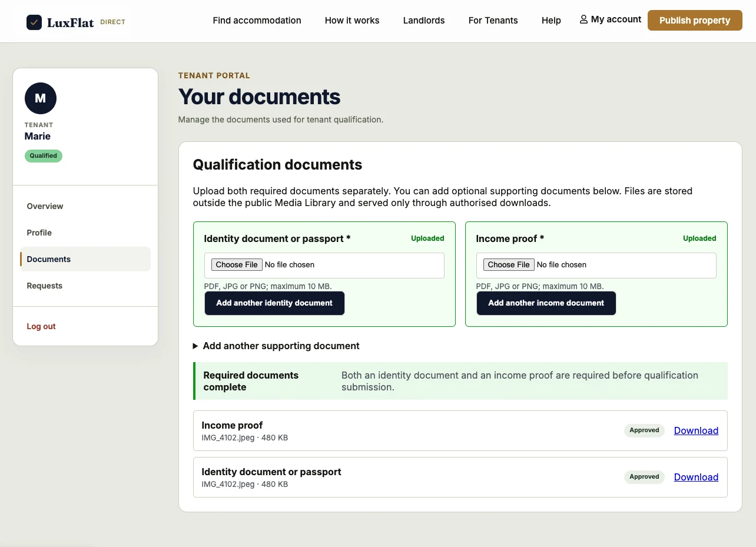Click the LuxFlat checkmark logo icon
Viewport: 756px width, 547px height.
tap(34, 22)
